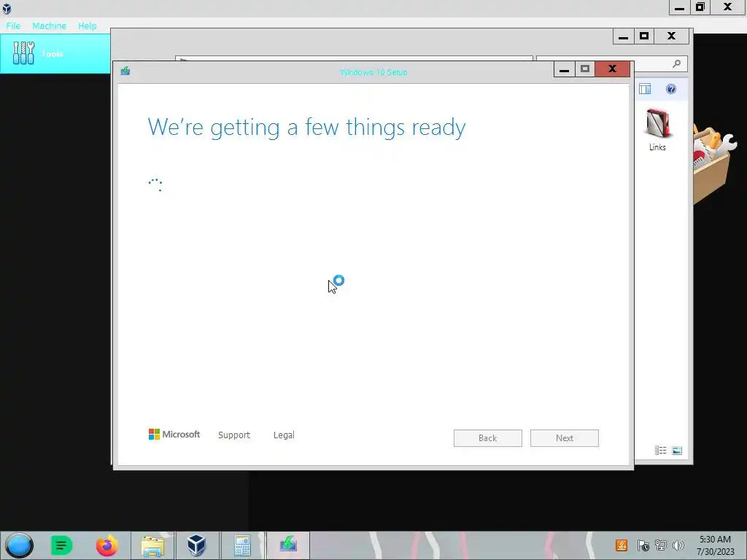Close the VirtualBox main window
The width and height of the screenshot is (747, 560).
[727, 7]
